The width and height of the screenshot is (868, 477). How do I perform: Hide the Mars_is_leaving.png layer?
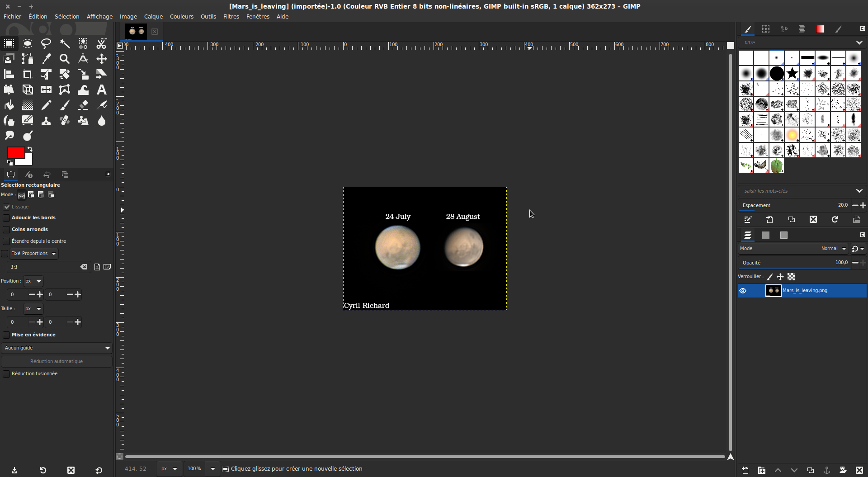tap(743, 291)
